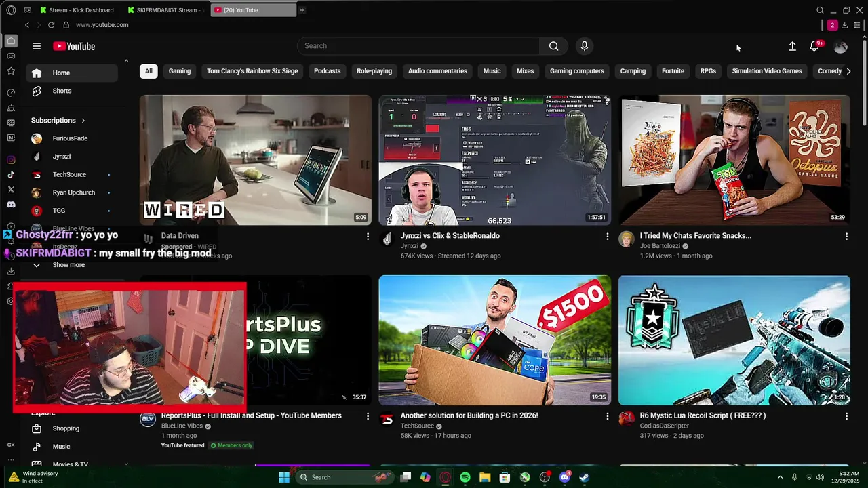Viewport: 868px width, 488px height.
Task: Start voice search with microphone icon
Action: [x=585, y=46]
